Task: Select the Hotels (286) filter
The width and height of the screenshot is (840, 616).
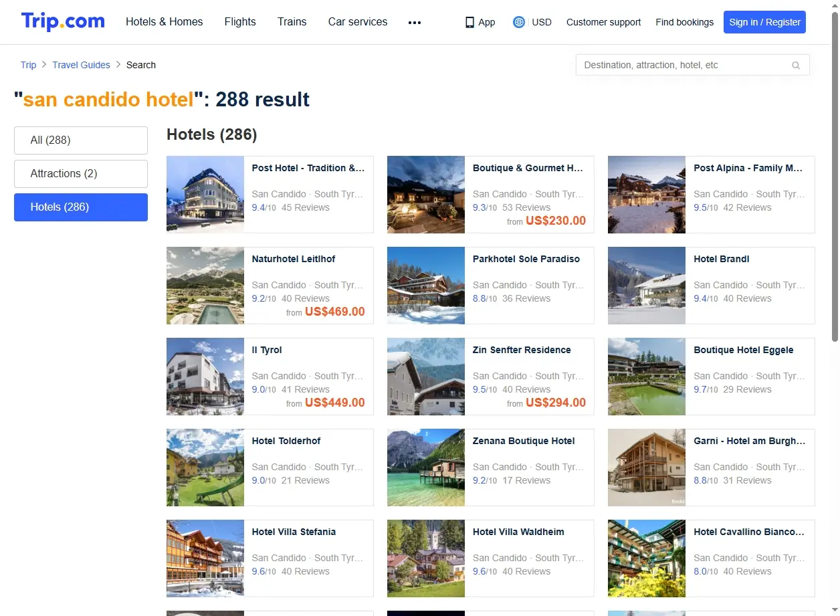Action: 81,207
